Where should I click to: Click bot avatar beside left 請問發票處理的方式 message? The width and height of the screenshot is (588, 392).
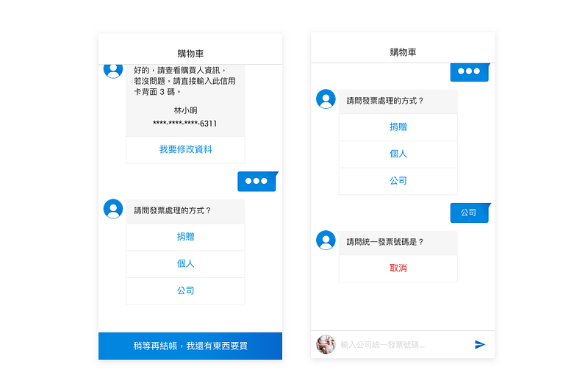pyautogui.click(x=113, y=209)
